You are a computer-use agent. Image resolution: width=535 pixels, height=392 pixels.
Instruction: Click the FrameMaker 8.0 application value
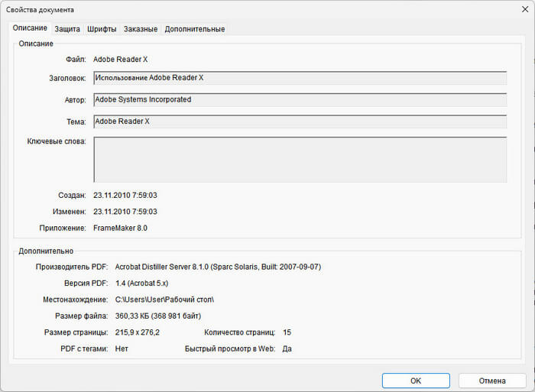tap(121, 228)
